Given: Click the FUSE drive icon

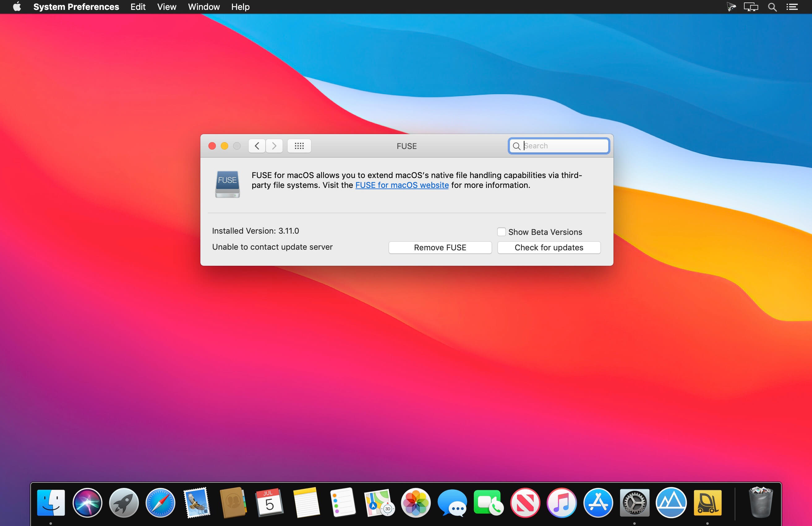Looking at the screenshot, I should click(x=228, y=184).
